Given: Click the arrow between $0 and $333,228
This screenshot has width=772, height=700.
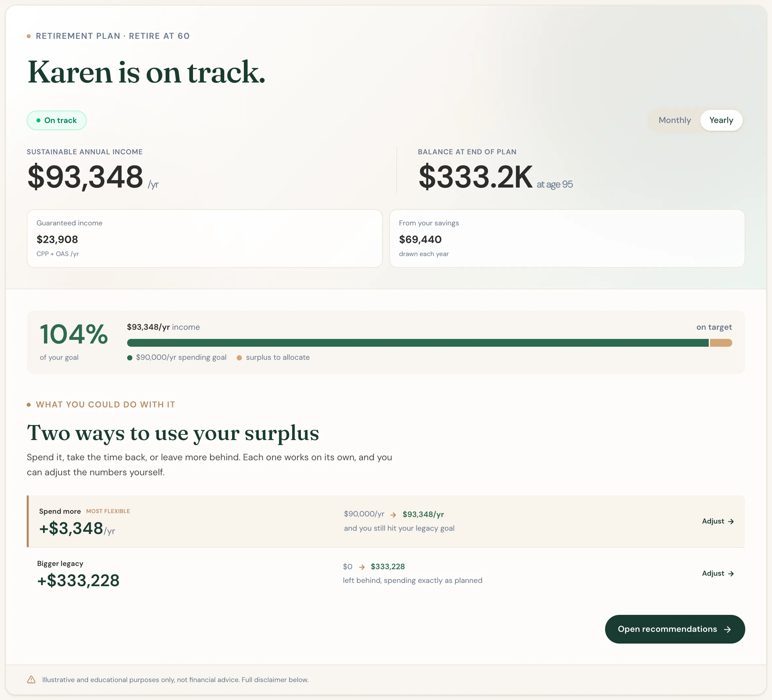Looking at the screenshot, I should [362, 567].
